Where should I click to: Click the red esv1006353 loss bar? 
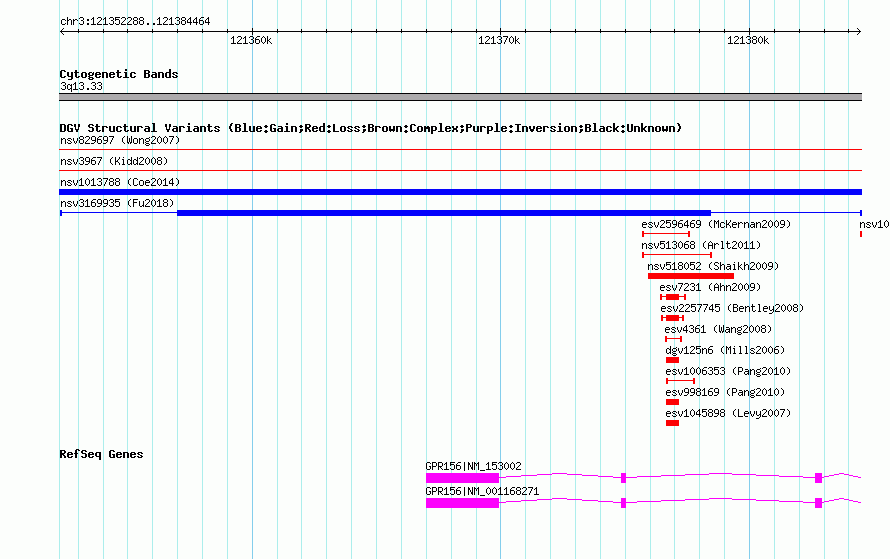[681, 381]
